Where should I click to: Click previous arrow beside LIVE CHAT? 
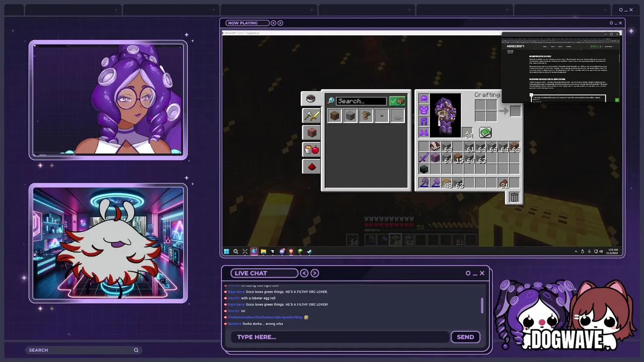pos(304,273)
